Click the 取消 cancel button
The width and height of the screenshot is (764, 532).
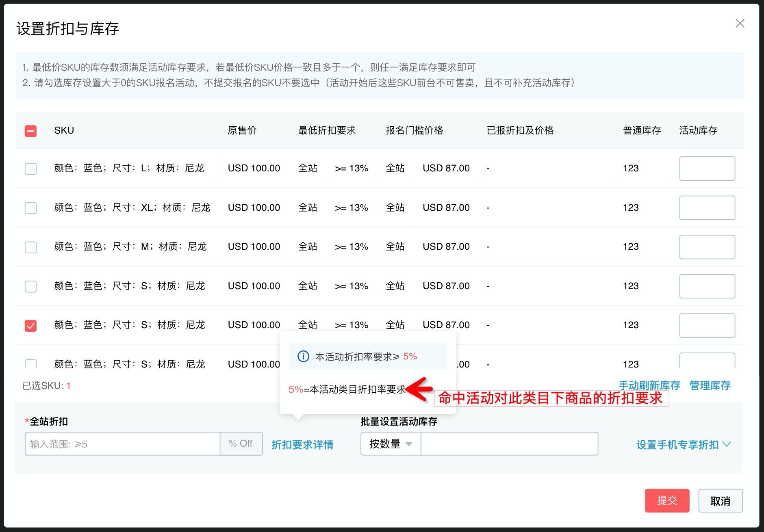720,501
